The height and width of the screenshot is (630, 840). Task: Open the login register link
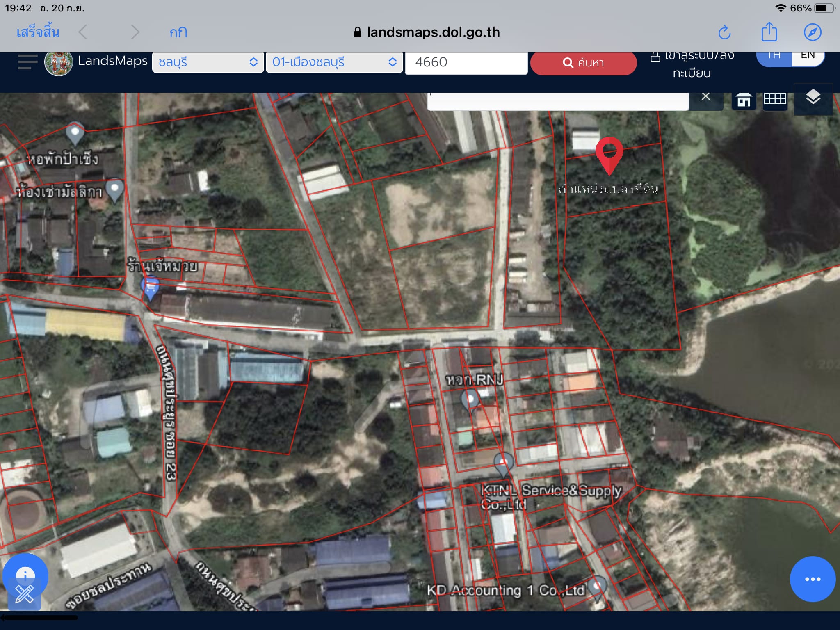692,65
